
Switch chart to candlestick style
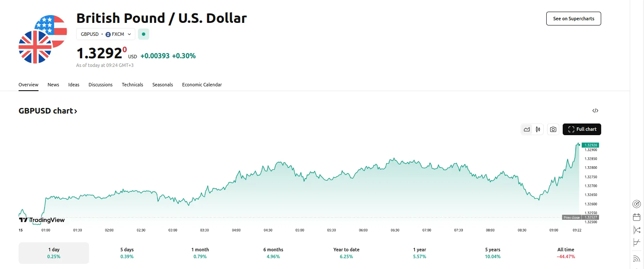[x=538, y=129]
